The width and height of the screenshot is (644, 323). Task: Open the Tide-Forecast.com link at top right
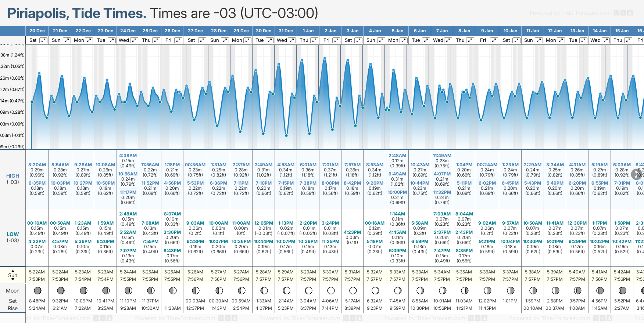pos(570,13)
